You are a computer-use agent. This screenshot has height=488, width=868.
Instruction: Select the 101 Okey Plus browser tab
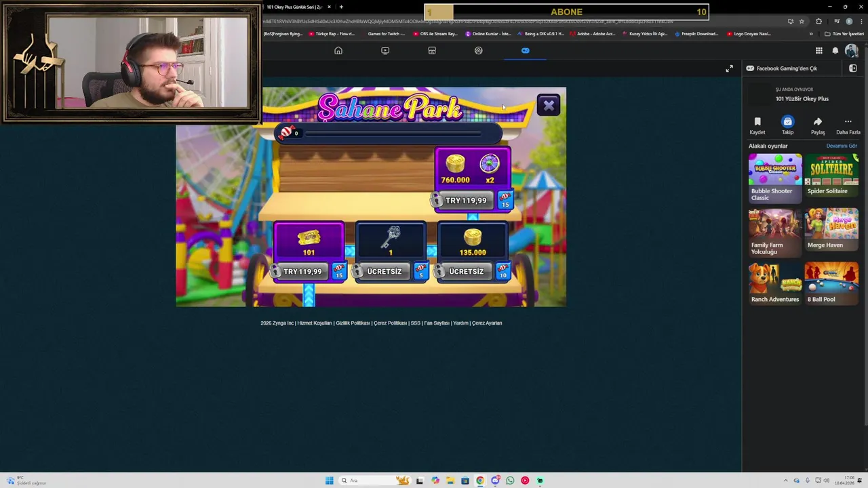pos(294,7)
